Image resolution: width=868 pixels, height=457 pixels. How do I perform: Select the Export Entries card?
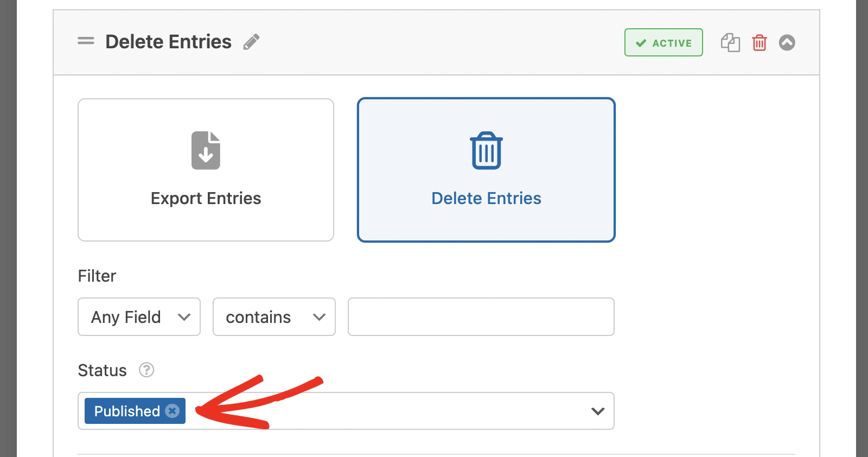click(206, 170)
